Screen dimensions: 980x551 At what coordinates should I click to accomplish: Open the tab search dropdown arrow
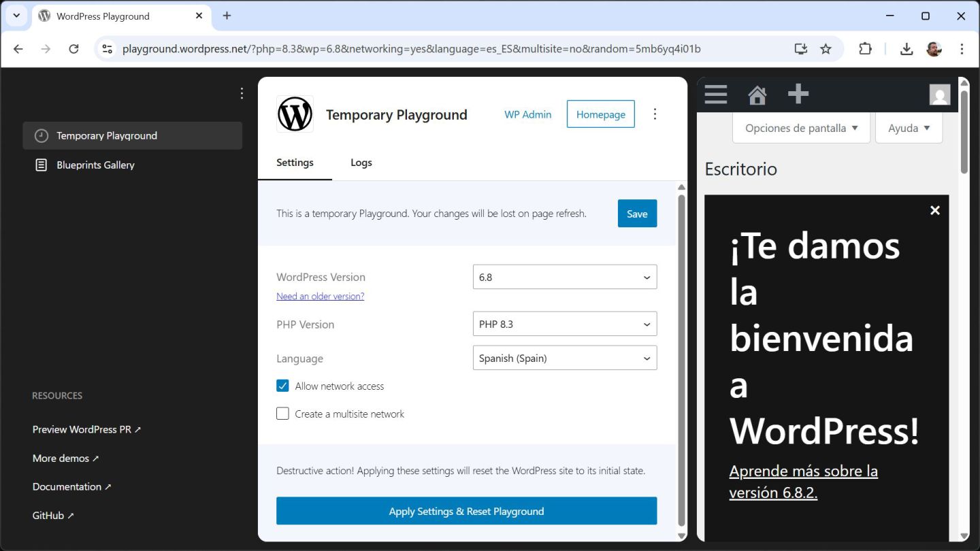(16, 16)
